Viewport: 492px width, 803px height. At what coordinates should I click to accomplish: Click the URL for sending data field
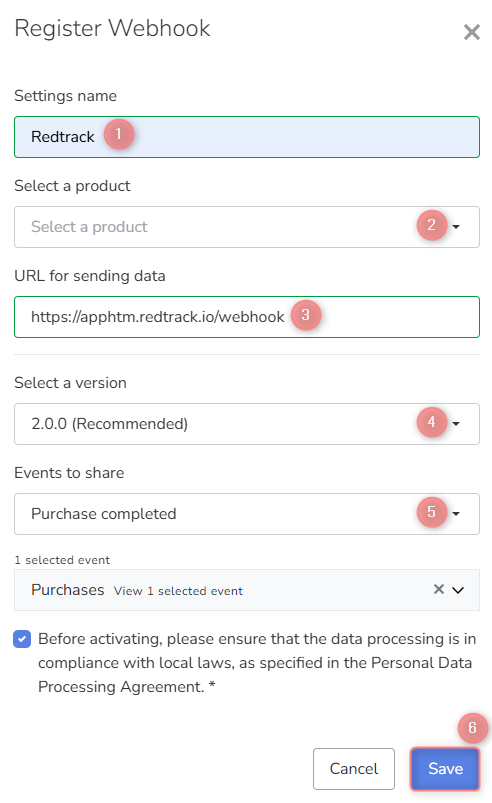coord(247,317)
